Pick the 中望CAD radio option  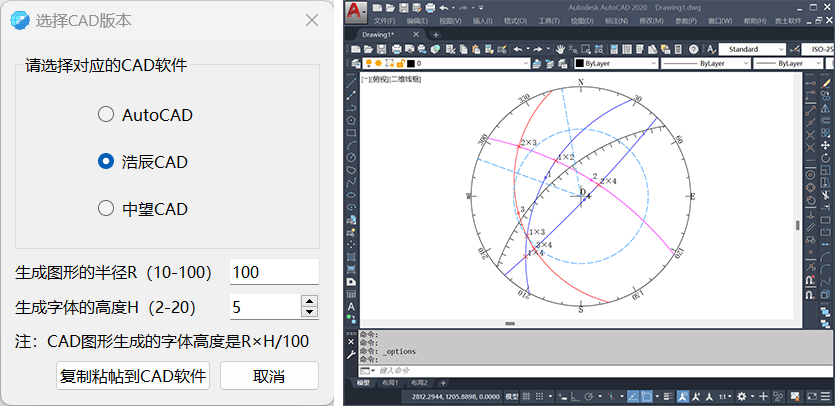(106, 209)
